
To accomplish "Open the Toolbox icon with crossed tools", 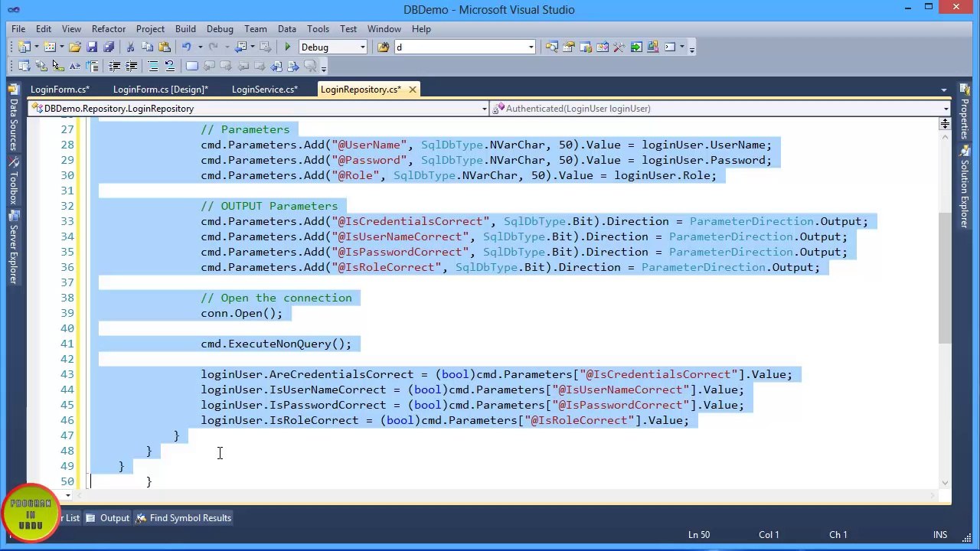I will click(x=619, y=47).
